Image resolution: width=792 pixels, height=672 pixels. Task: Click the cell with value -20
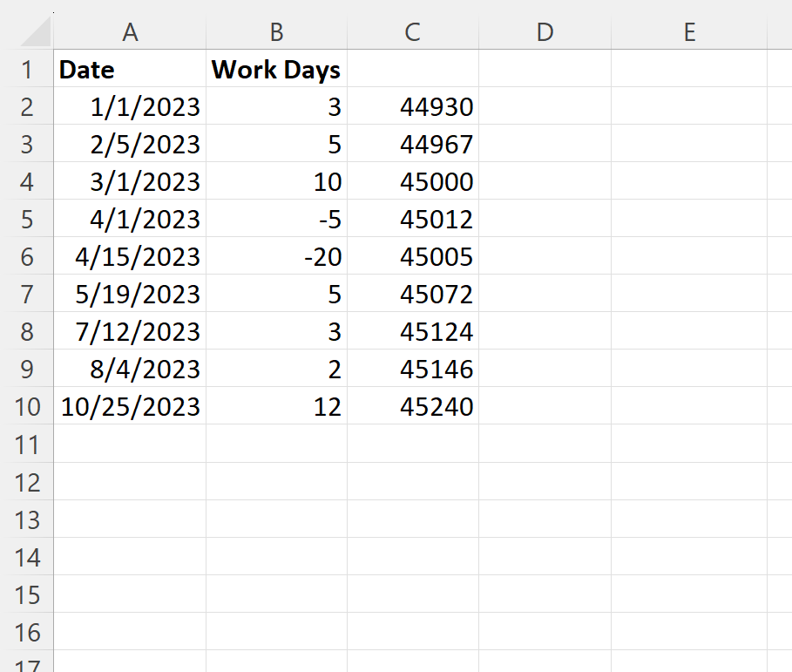pyautogui.click(x=276, y=257)
